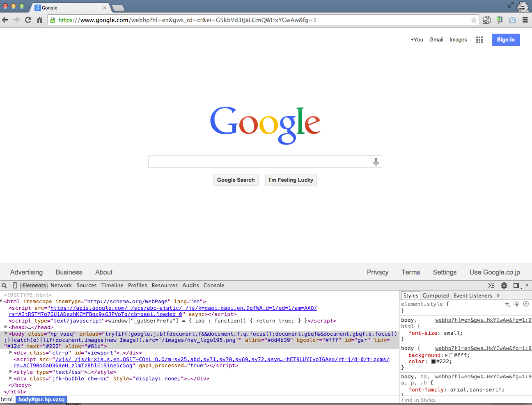
Task: Expand the div ctr-p viewport node
Action: tap(11, 352)
